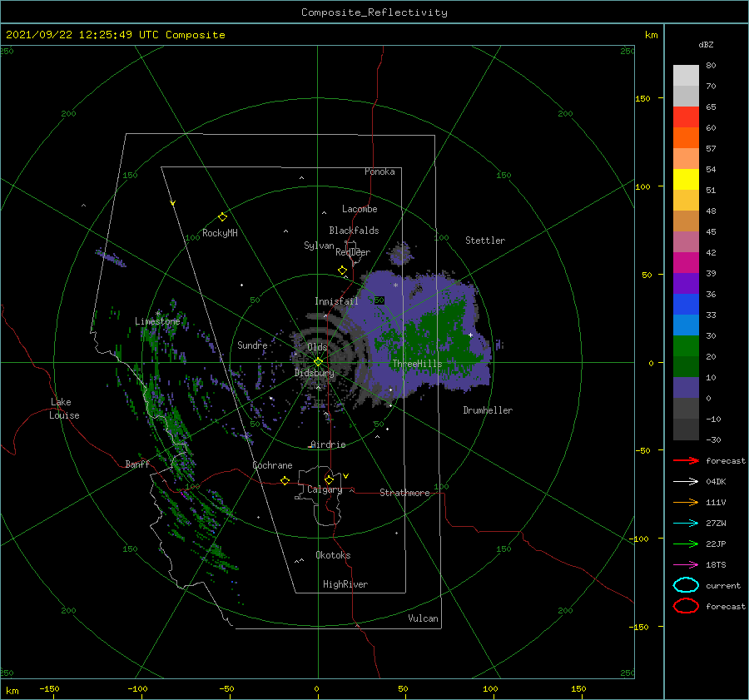Click the red 'forecast' ellipse legend icon

tap(686, 606)
